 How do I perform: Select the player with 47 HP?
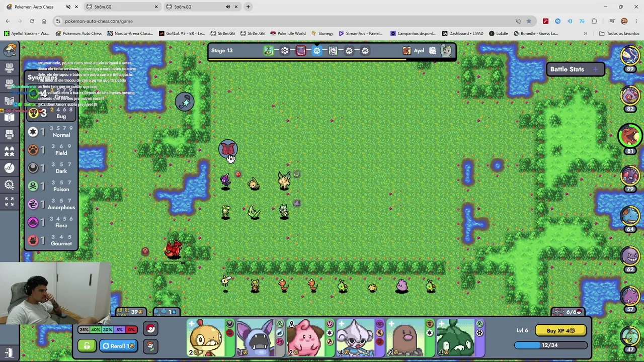tap(630, 337)
